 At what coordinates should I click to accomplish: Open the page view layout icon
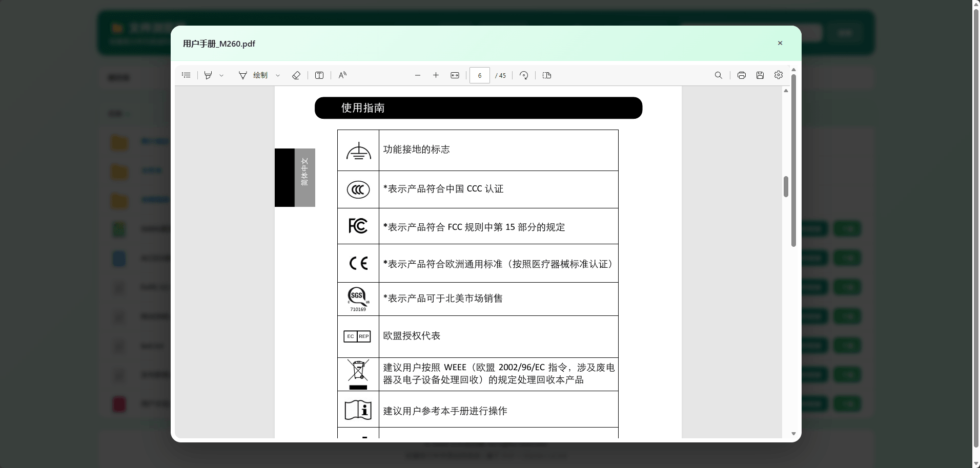547,75
